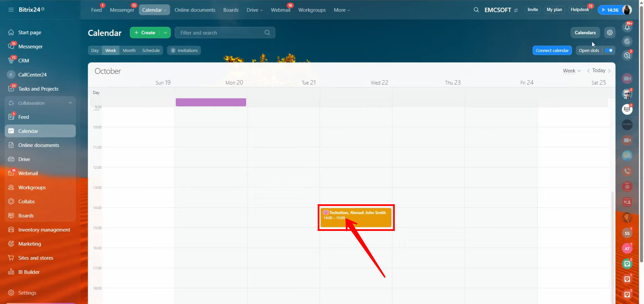This screenshot has width=644, height=304.
Task: Click the calendar settings gear icon
Action: tap(609, 33)
